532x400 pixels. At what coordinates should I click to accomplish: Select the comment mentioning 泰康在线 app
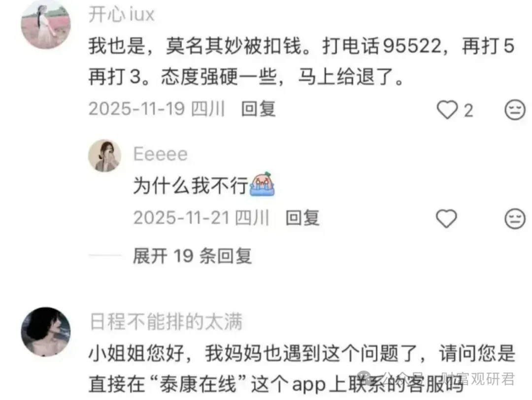point(301,369)
